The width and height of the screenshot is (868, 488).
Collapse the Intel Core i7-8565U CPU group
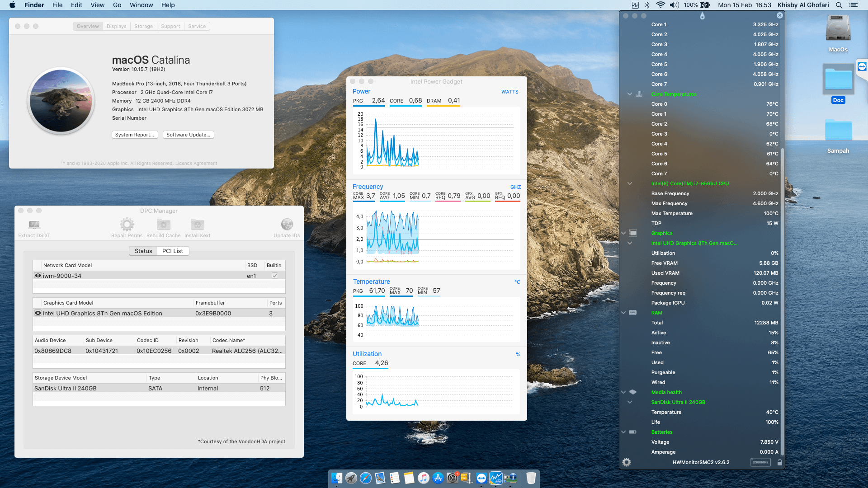(x=629, y=183)
